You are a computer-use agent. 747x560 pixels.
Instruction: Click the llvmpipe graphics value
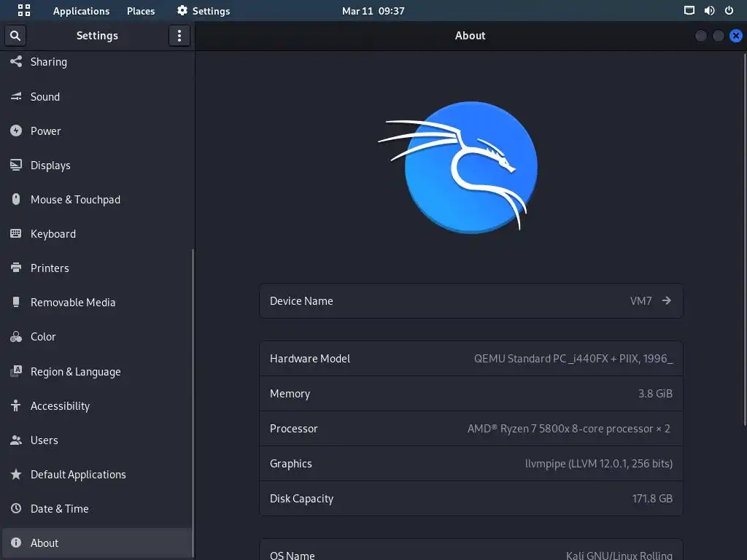(x=599, y=463)
